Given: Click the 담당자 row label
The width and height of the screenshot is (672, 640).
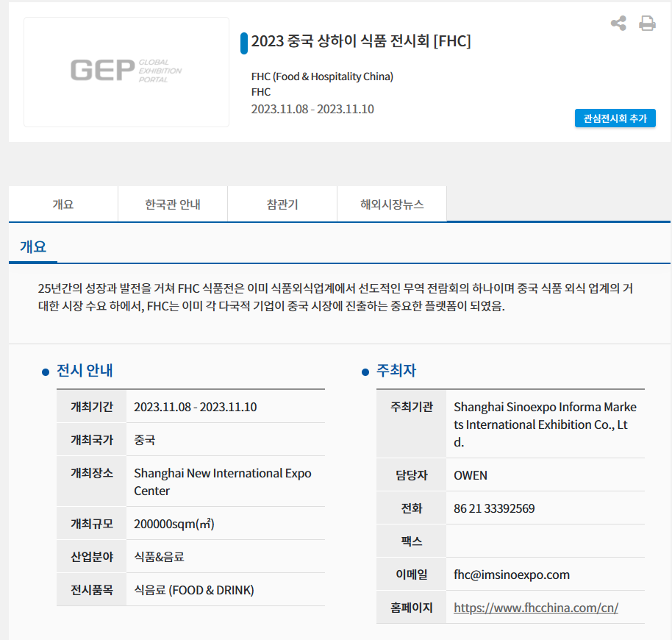Looking at the screenshot, I should tap(412, 475).
